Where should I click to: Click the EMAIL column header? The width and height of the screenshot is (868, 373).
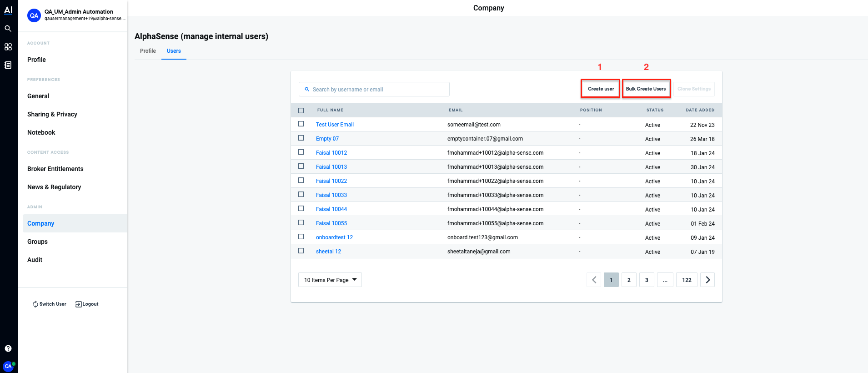456,110
